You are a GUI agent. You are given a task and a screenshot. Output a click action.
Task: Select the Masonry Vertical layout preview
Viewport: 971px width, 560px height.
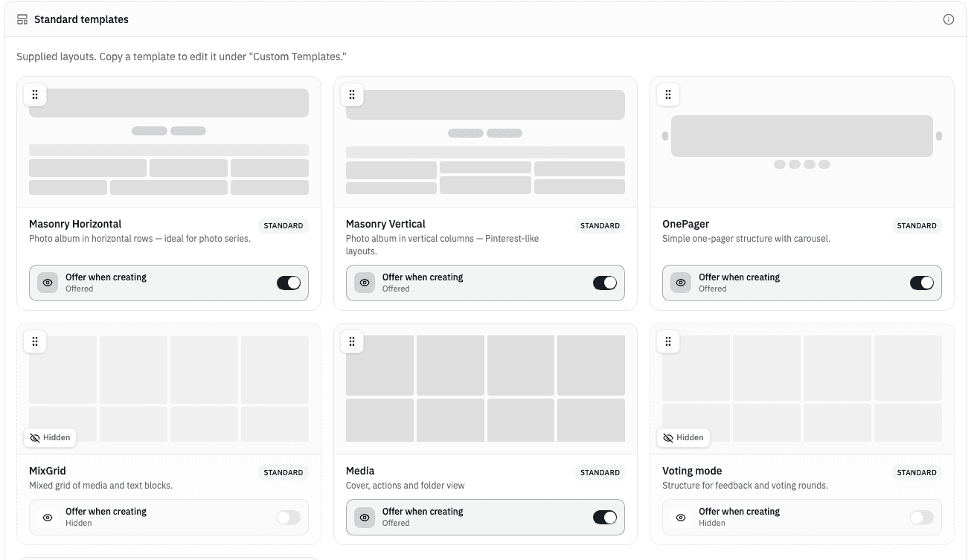click(x=485, y=142)
